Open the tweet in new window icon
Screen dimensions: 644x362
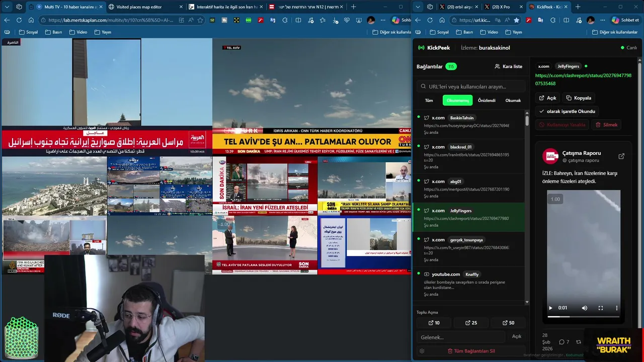pyautogui.click(x=621, y=156)
